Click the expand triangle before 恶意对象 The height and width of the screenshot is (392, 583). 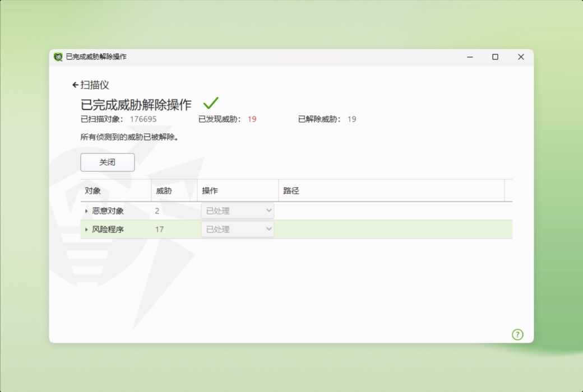(x=87, y=211)
